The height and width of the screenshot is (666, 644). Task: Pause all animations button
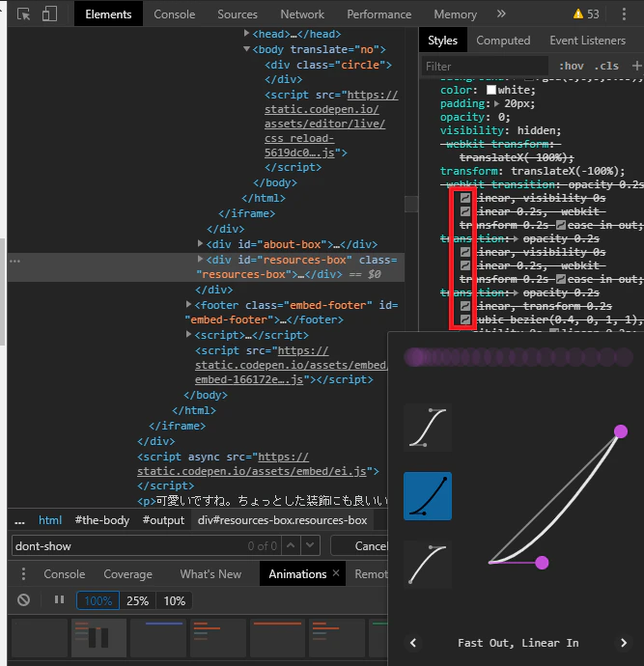pos(60,599)
